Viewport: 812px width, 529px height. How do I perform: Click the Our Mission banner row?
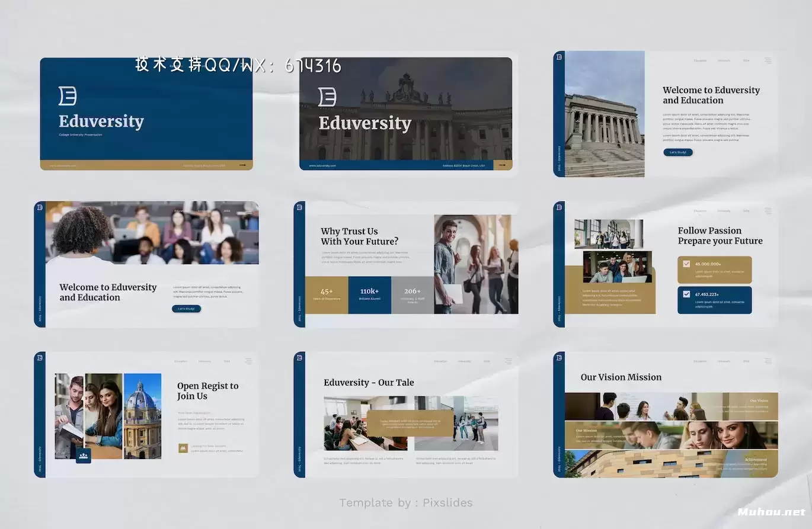[x=672, y=435]
